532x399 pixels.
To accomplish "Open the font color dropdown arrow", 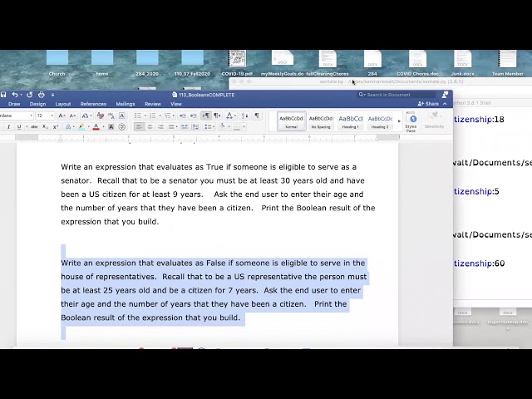I will click(x=103, y=127).
